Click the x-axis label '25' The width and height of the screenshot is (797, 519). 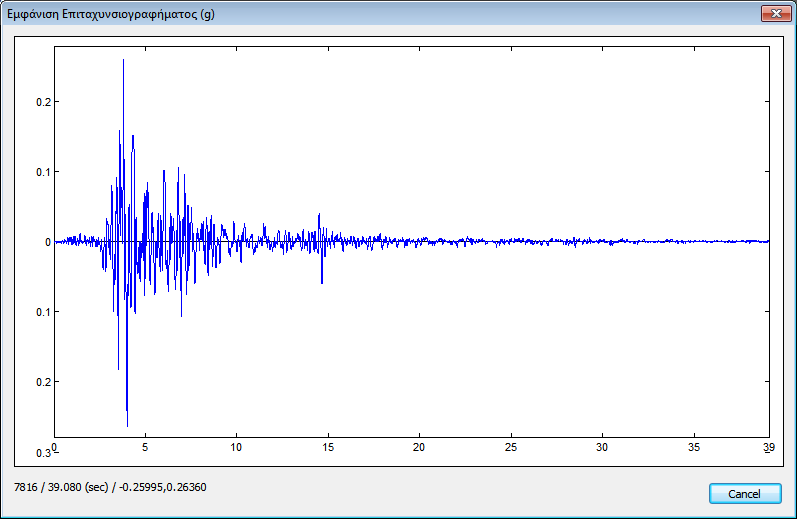pos(511,447)
